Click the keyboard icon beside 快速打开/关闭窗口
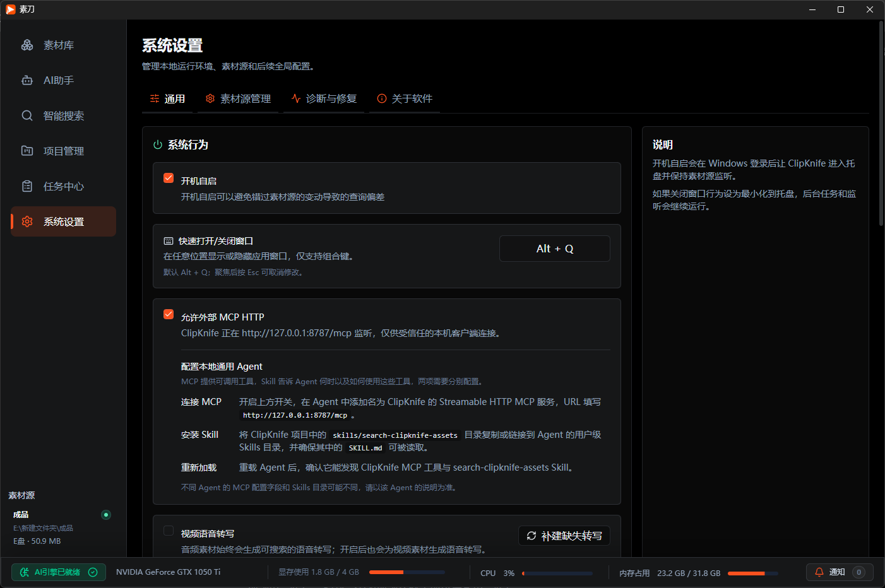Image resolution: width=885 pixels, height=588 pixels. coord(169,241)
